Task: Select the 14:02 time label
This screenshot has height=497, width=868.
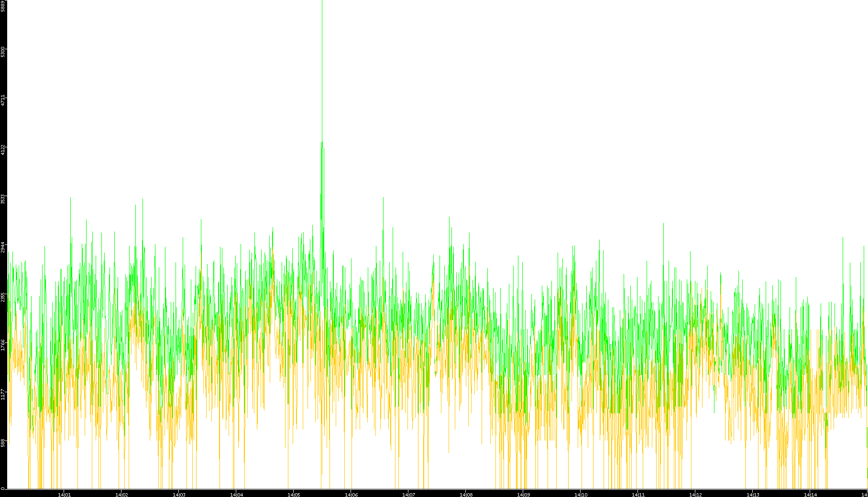Action: (122, 495)
